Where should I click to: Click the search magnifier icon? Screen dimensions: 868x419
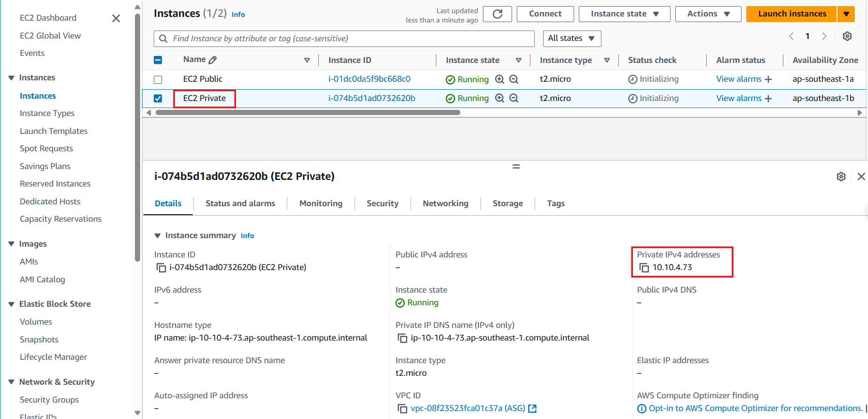[163, 39]
